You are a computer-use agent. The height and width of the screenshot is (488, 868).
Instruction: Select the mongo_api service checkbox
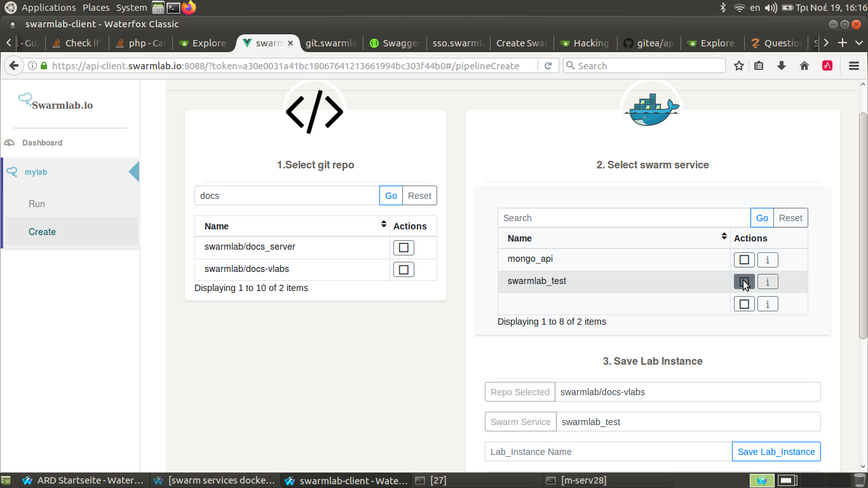[744, 259]
